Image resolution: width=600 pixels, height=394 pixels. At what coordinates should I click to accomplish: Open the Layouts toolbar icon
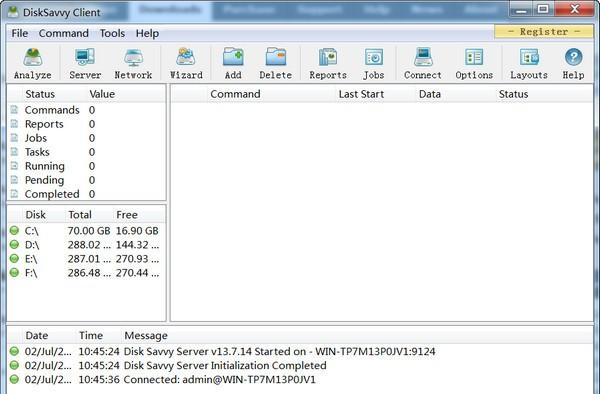coord(529,58)
